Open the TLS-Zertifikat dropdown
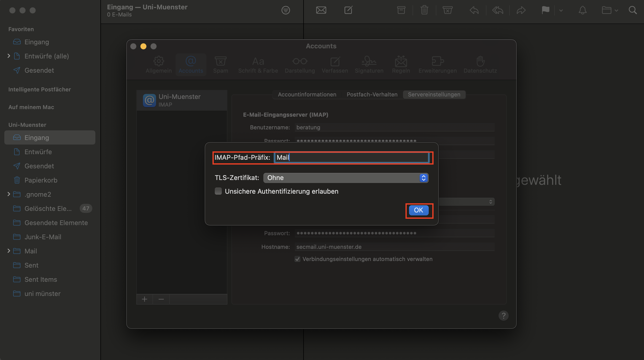 coord(346,178)
